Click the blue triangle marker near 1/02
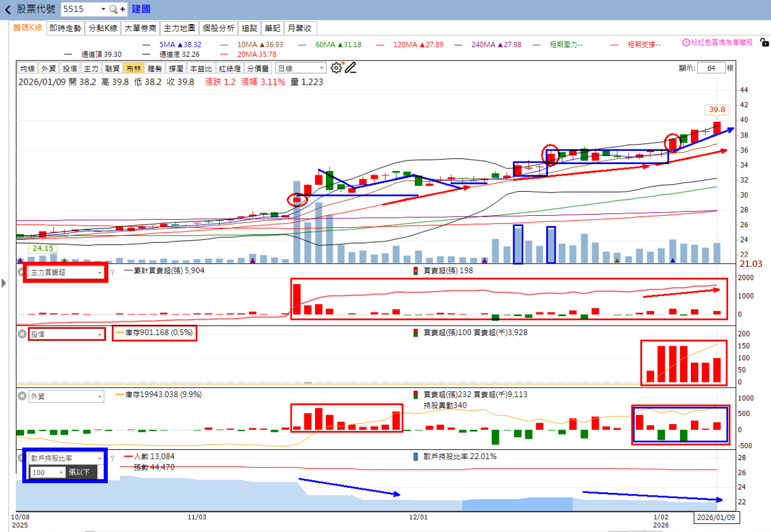The image size is (771, 532). [x=672, y=260]
